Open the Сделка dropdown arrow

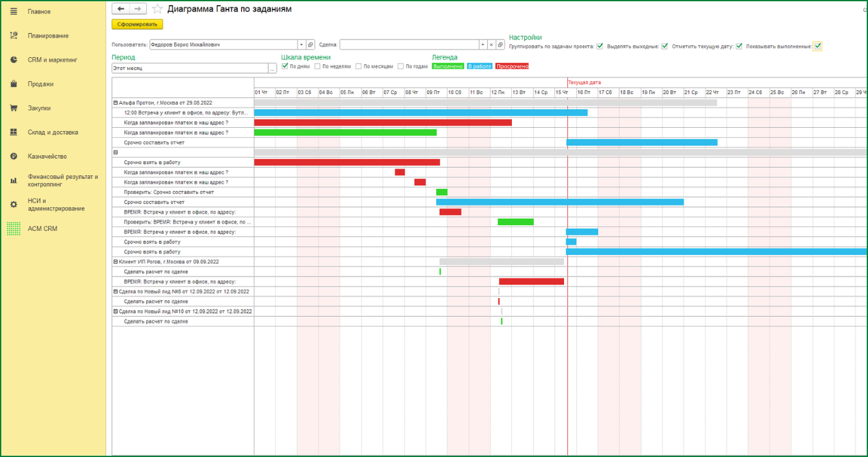[482, 44]
